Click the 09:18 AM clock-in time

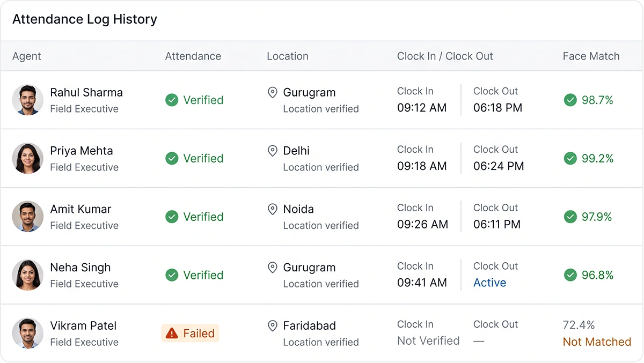point(422,166)
